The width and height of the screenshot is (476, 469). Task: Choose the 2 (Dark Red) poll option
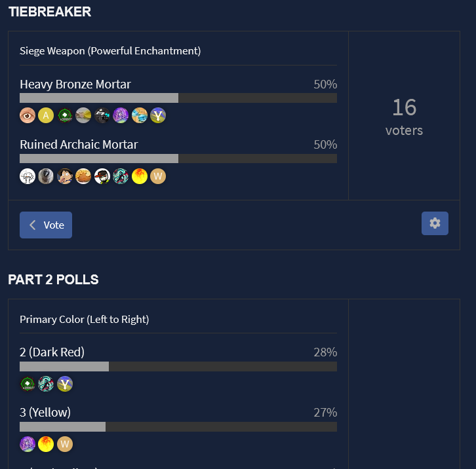pos(52,352)
